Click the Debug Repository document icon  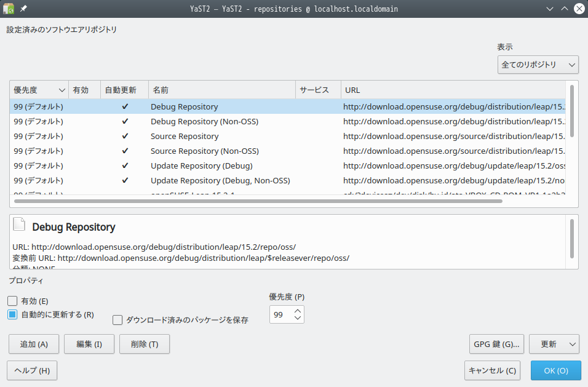pyautogui.click(x=19, y=224)
